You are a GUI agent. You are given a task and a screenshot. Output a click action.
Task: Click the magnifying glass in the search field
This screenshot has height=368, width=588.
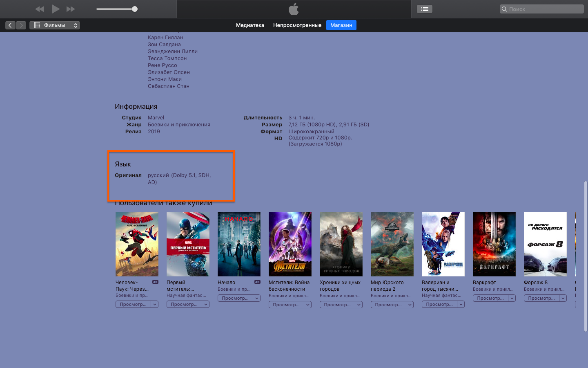pos(503,9)
